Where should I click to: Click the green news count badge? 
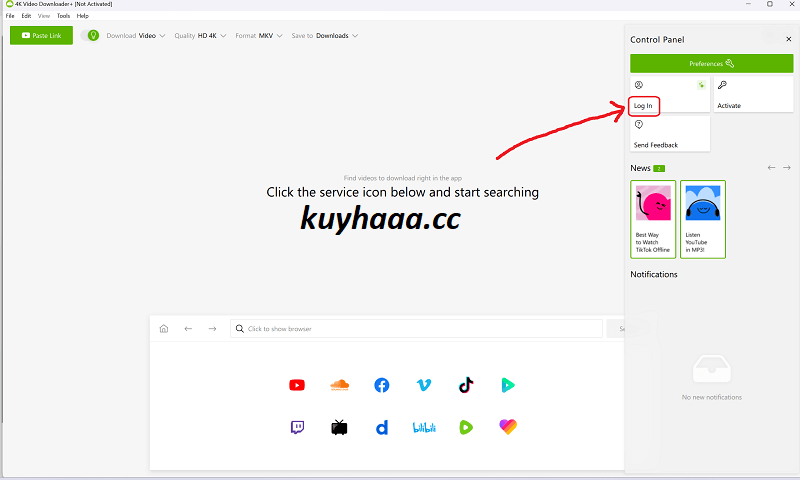(x=659, y=168)
